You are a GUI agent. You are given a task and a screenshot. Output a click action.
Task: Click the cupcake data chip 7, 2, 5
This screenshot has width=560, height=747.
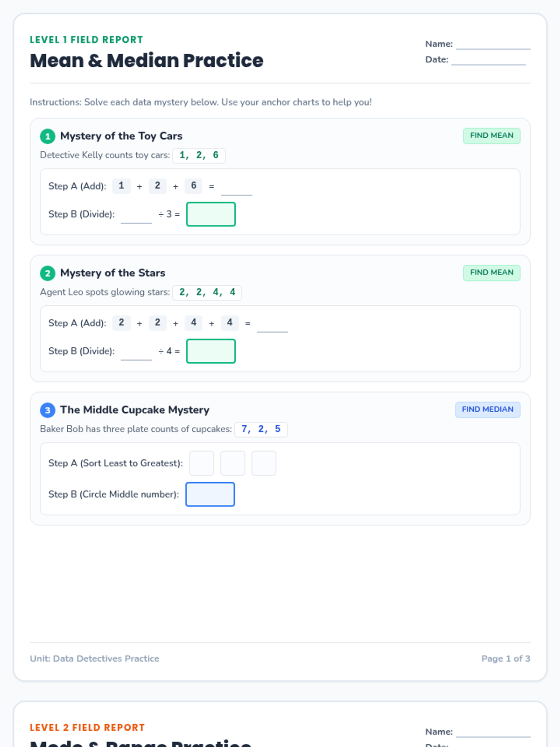tap(261, 430)
